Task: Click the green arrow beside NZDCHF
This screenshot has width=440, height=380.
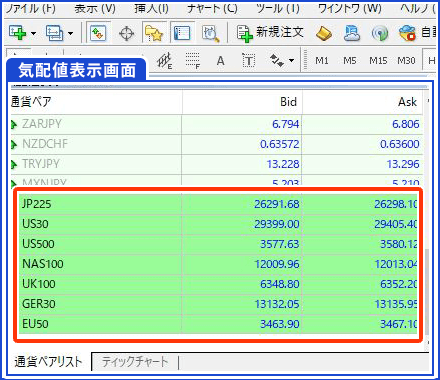Action: [14, 145]
